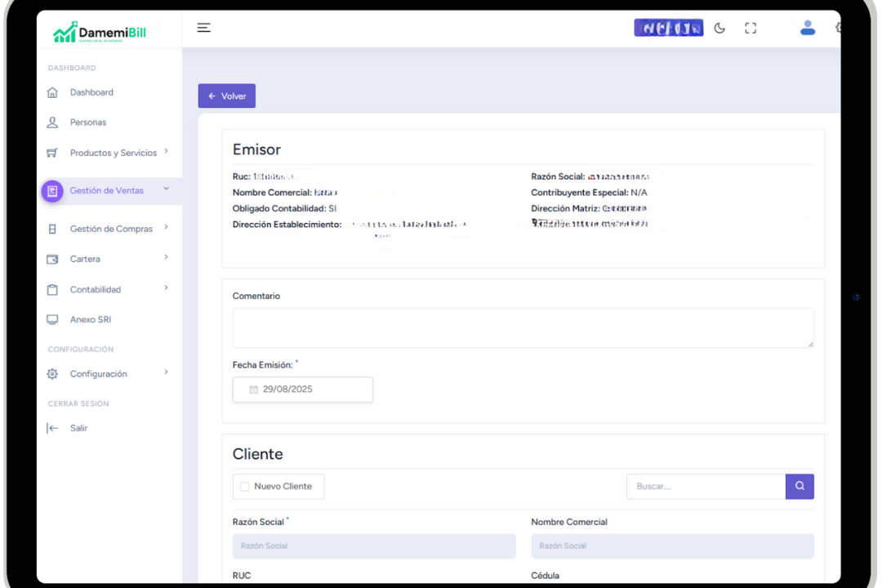882x588 pixels.
Task: Expand Productos y Servicios submenu
Action: tap(166, 151)
